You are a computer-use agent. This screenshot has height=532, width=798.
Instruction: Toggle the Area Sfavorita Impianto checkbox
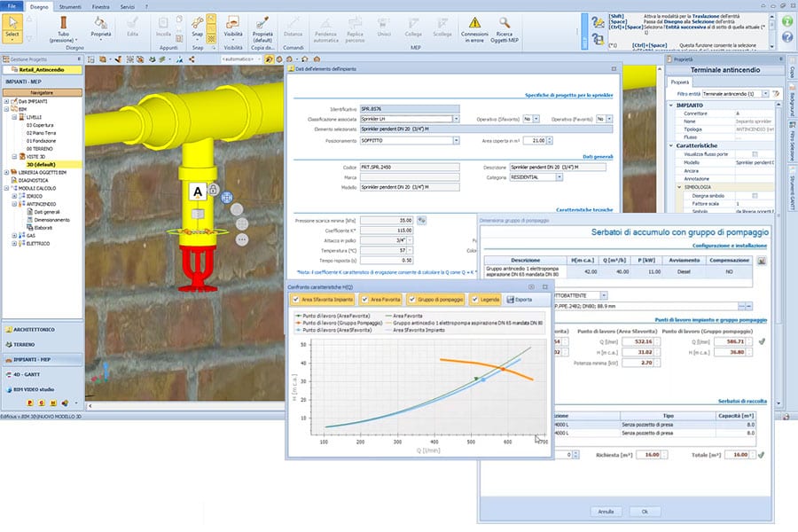[295, 300]
